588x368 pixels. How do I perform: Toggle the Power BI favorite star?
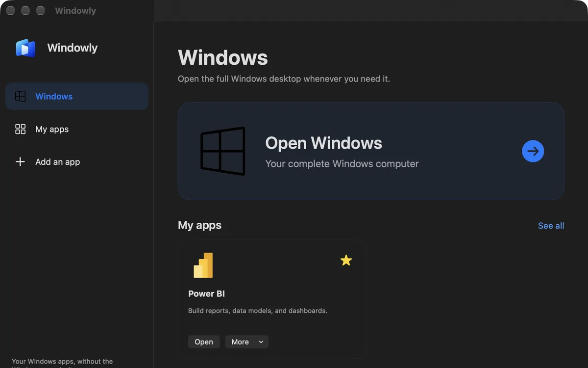346,261
